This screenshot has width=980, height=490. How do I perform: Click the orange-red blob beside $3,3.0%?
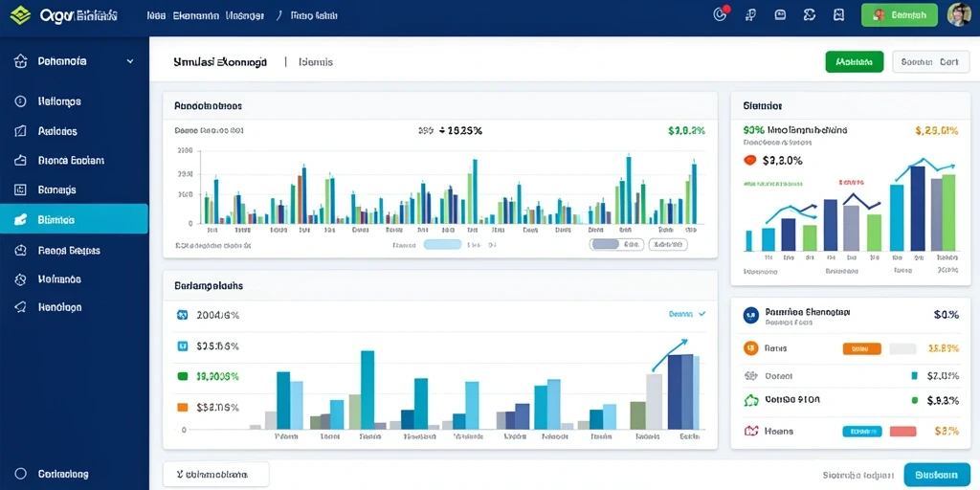[750, 161]
